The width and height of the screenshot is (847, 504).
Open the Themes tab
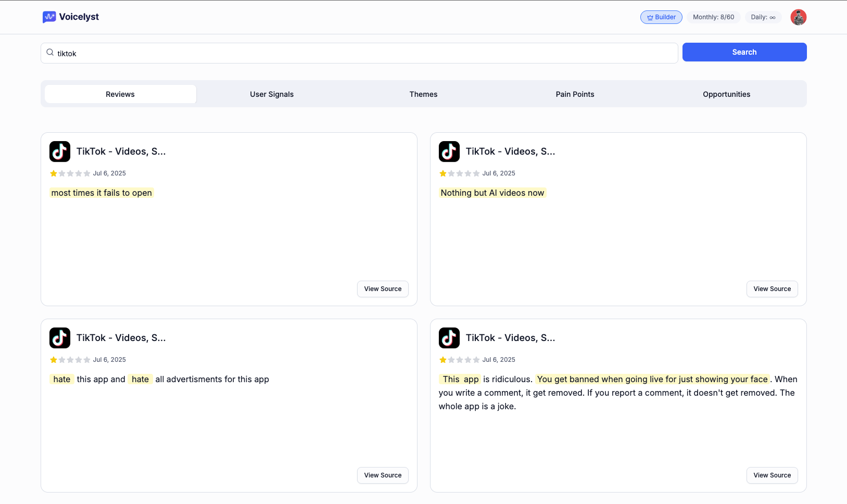point(423,94)
